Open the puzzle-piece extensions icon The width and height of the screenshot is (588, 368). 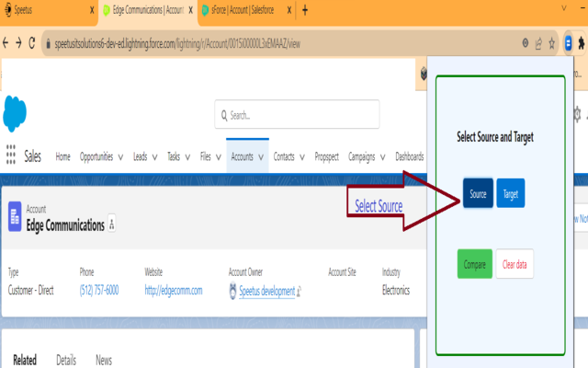582,43
